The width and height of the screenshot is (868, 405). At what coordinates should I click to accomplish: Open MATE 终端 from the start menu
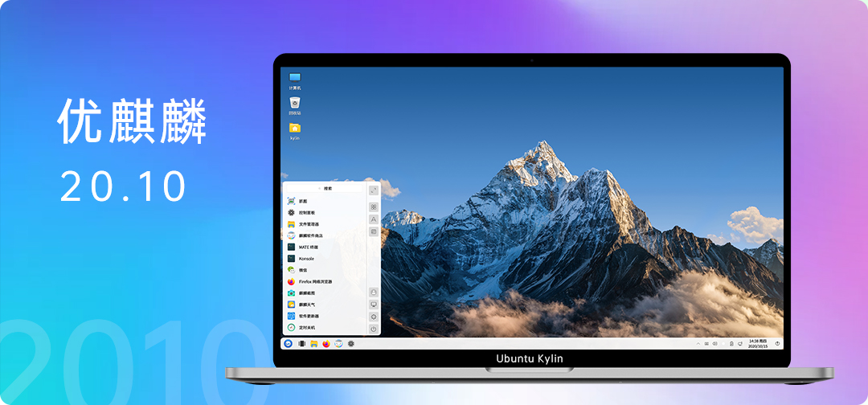(x=307, y=247)
